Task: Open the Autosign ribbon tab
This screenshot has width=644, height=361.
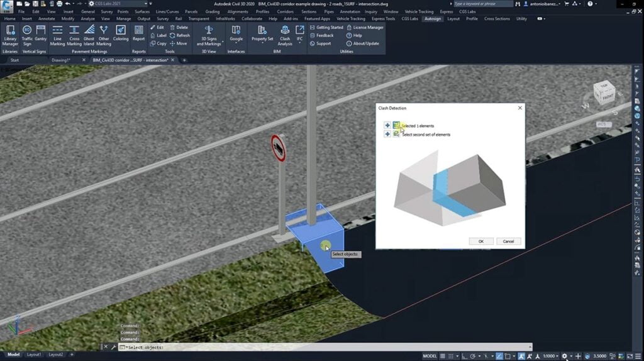Action: [433, 19]
